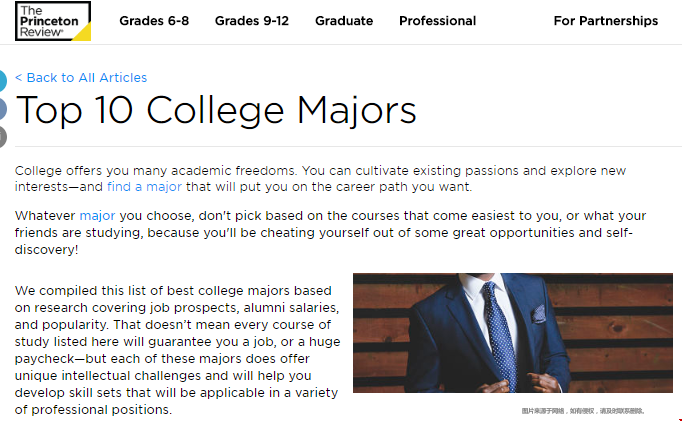Click the image source caption below photo
This screenshot has width=682, height=421.
point(583,411)
